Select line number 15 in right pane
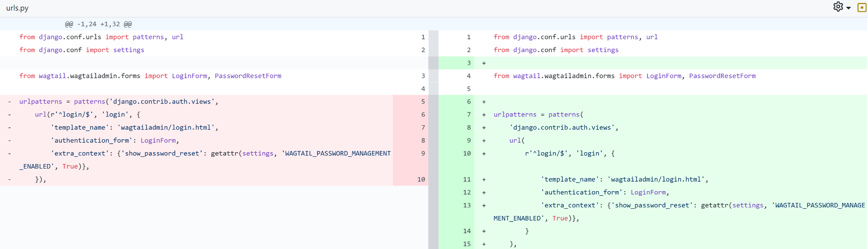This screenshot has height=249, width=868. click(x=467, y=244)
